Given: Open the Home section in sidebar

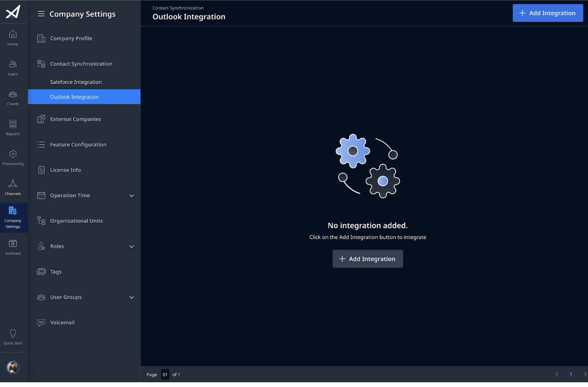Looking at the screenshot, I should pos(13,38).
